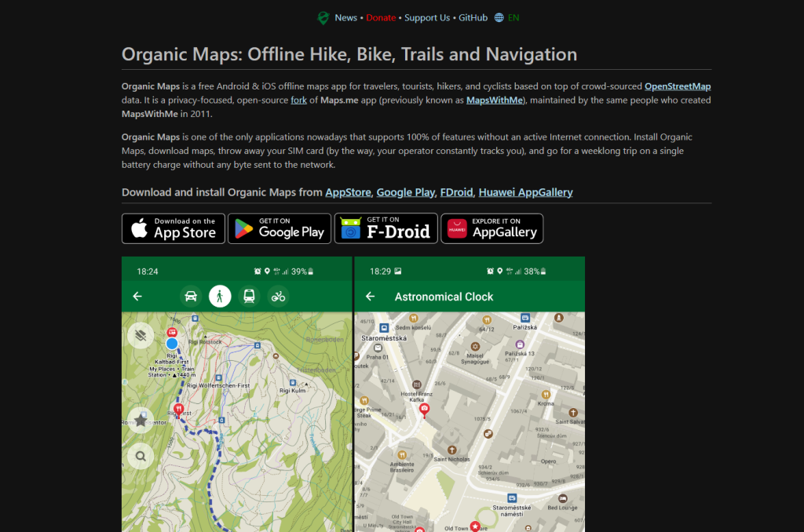The width and height of the screenshot is (804, 532).
Task: Click the Staroměstské náměstí tram stop icon
Action: click(512, 497)
